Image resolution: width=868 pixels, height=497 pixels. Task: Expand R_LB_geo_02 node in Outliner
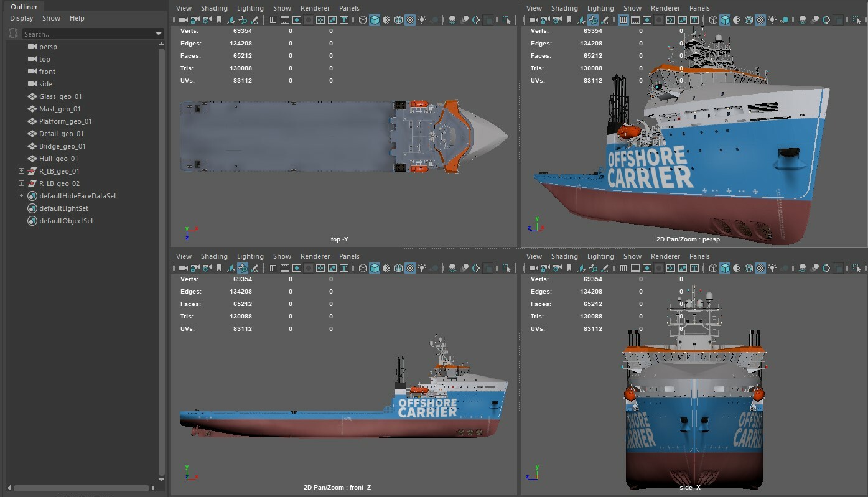21,183
